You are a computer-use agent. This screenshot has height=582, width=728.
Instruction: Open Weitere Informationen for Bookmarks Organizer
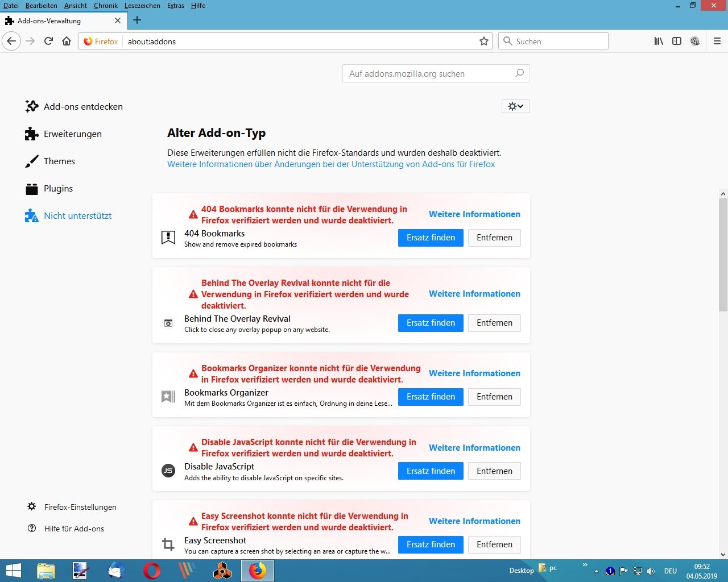(x=474, y=373)
